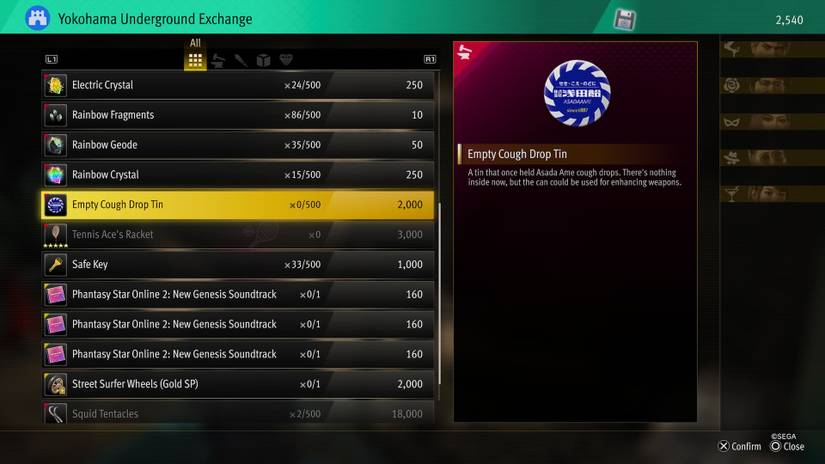Screen dimensions: 825x464
Task: Click the castle icon beside Yokohama Underground Exchange
Action: (37, 18)
